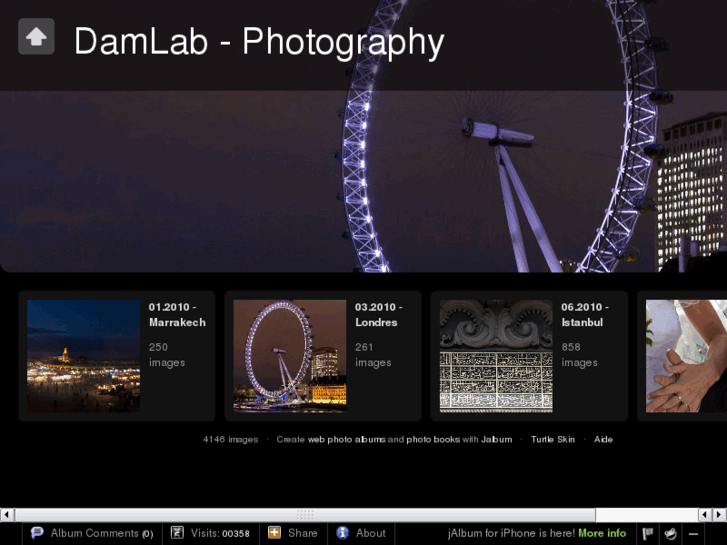
Task: Open the Aide help link
Action: pos(603,439)
